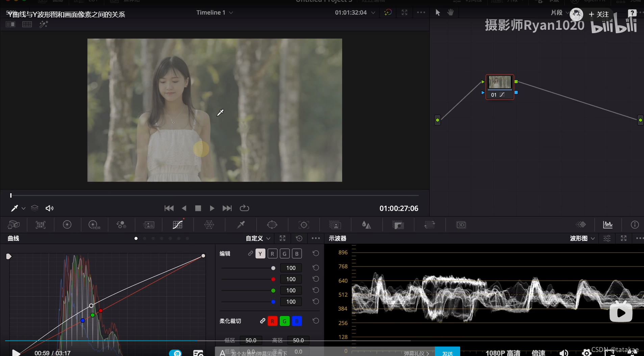This screenshot has width=644, height=356.
Task: Play the clip in reverse
Action: [184, 208]
